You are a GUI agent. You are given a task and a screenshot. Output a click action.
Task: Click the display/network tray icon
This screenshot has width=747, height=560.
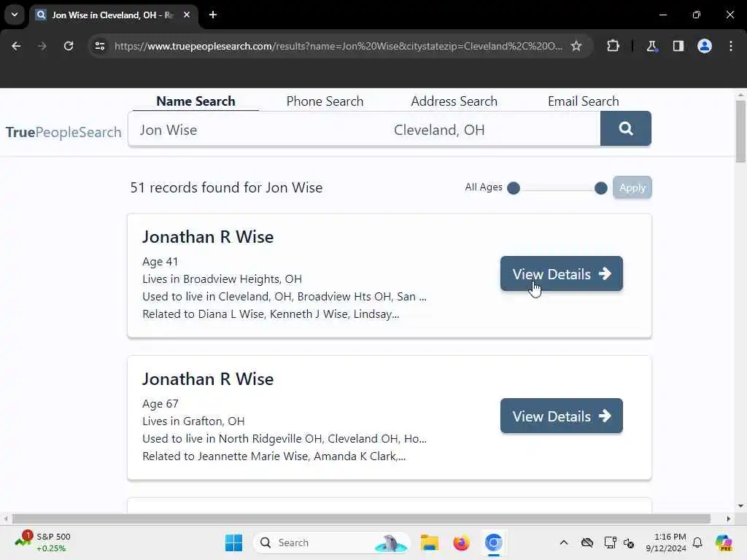(x=610, y=542)
